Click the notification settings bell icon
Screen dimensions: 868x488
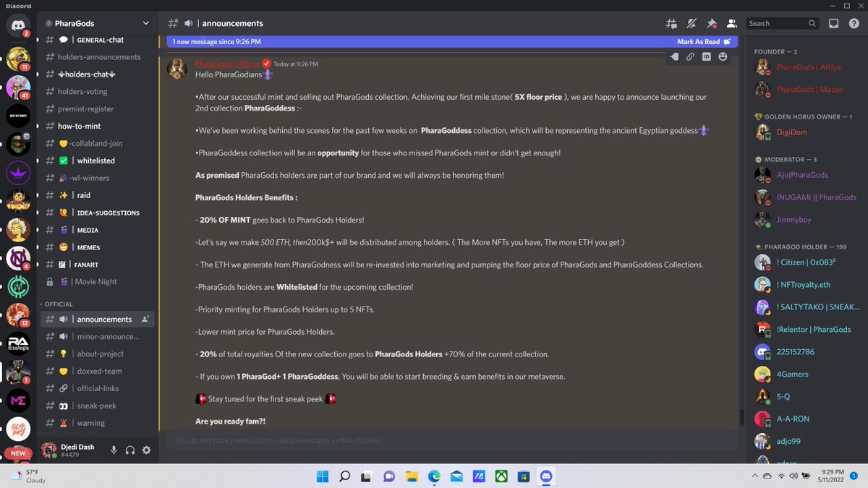tap(692, 23)
